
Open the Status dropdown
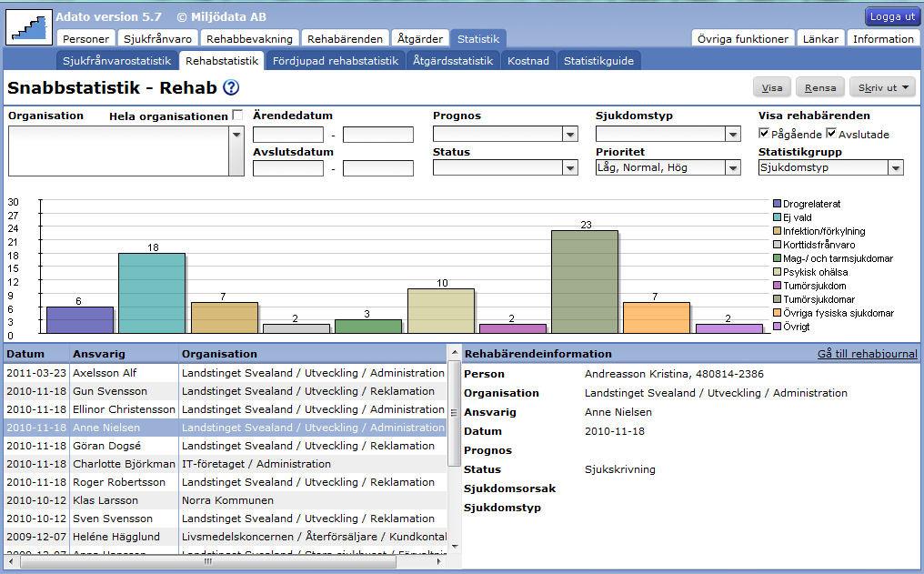coord(570,168)
